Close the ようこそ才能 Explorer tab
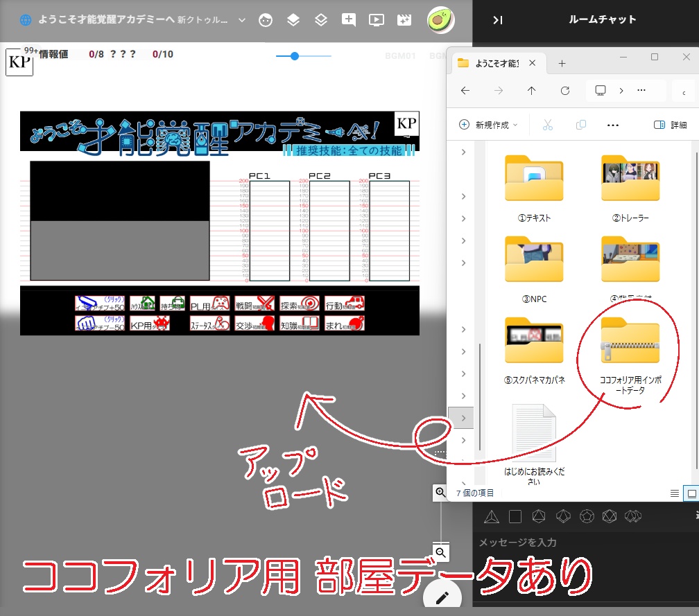Screen dimensions: 699x616 [533, 63]
